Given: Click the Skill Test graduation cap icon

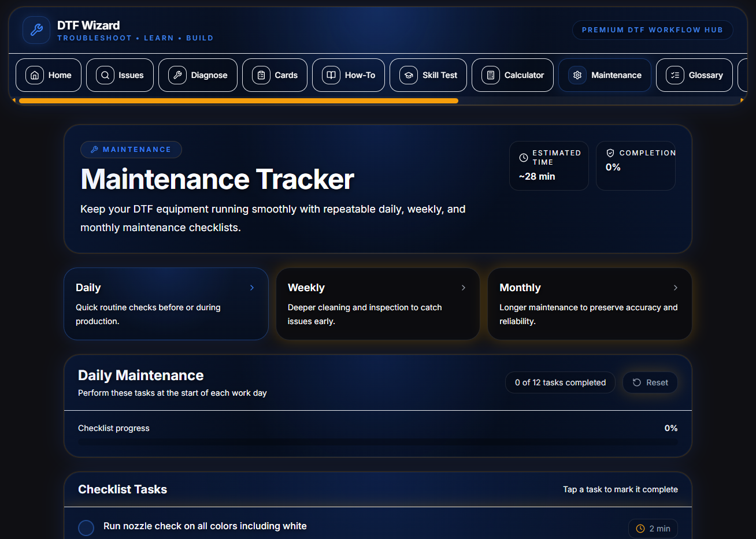Looking at the screenshot, I should (x=409, y=75).
